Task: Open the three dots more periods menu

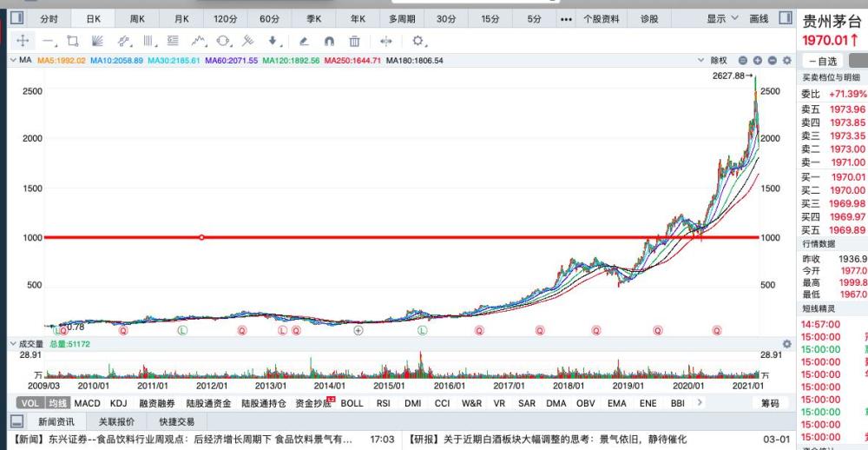Action: [x=566, y=19]
